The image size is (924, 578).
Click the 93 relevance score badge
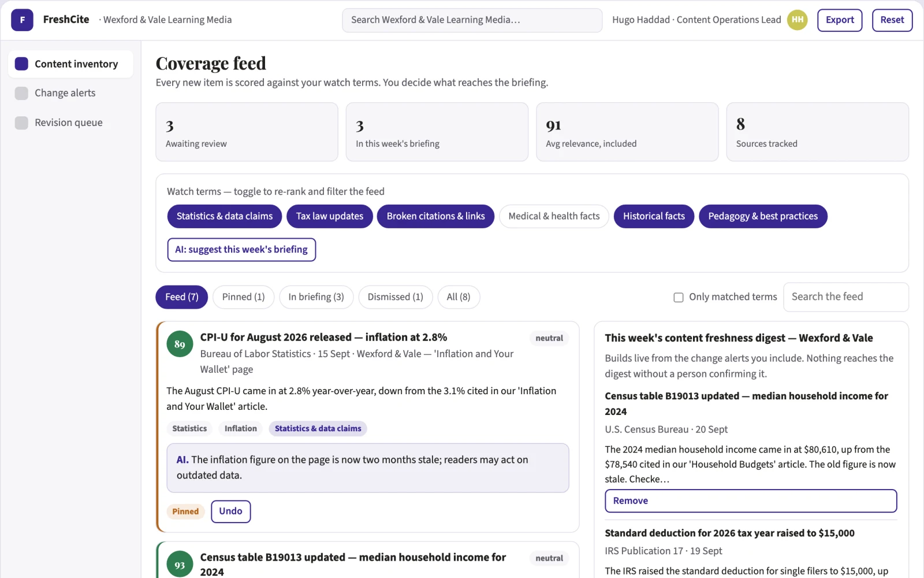tap(180, 564)
